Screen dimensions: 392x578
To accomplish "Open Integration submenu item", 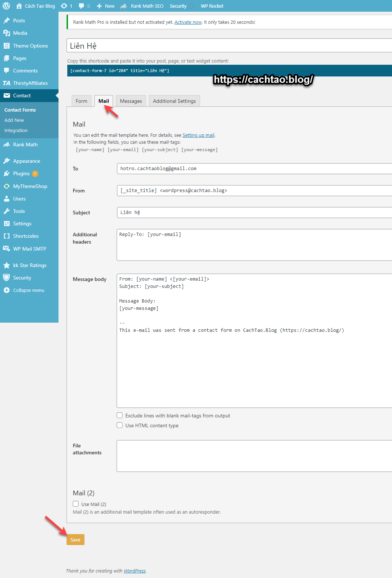I will tap(16, 130).
